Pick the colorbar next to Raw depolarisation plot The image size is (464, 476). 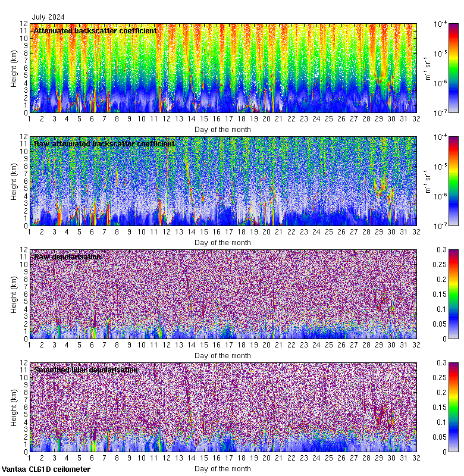[437, 294]
